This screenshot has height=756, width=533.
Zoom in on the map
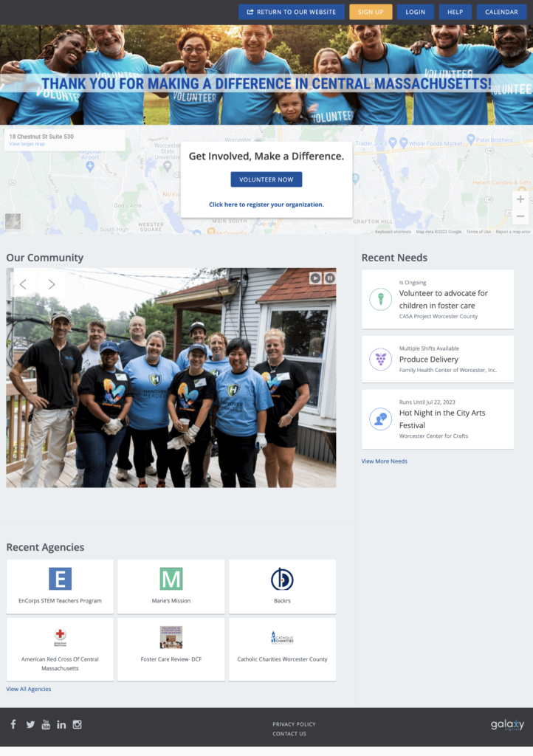tap(520, 199)
